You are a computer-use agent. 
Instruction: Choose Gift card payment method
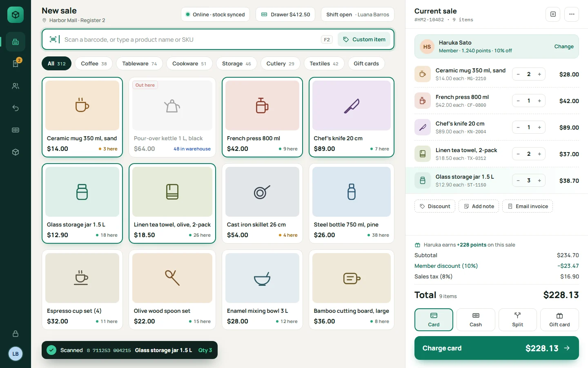[x=559, y=320]
